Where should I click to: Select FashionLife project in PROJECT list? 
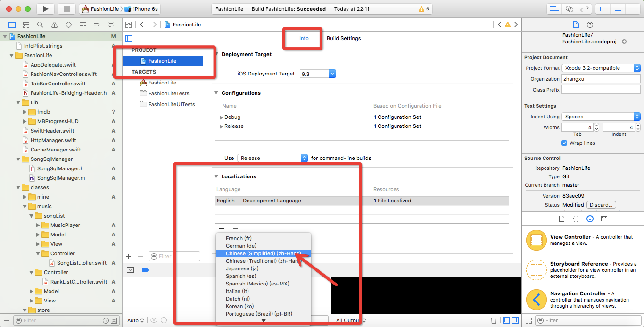click(x=163, y=61)
